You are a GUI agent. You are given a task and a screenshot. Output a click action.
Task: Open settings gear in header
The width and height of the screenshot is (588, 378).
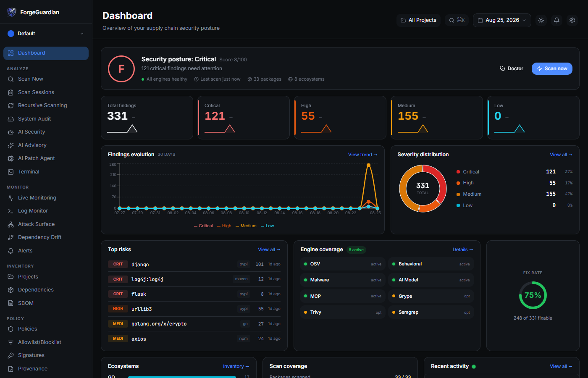pyautogui.click(x=572, y=20)
